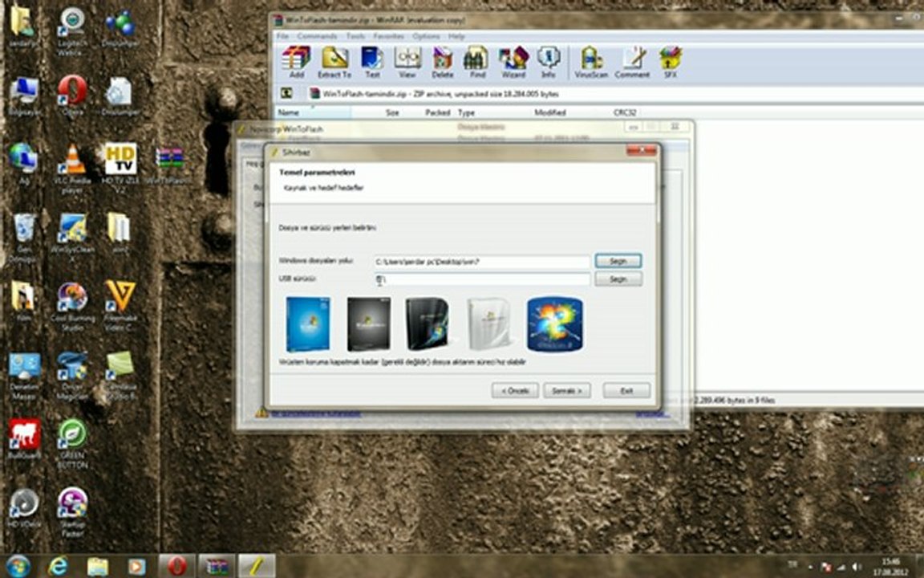Click the taskbar clock showing the time

tap(891, 567)
